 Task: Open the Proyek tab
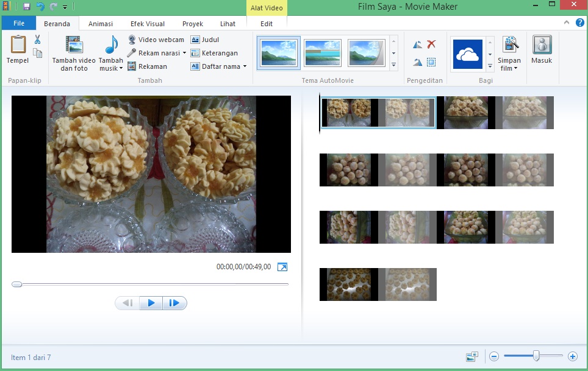pos(193,24)
